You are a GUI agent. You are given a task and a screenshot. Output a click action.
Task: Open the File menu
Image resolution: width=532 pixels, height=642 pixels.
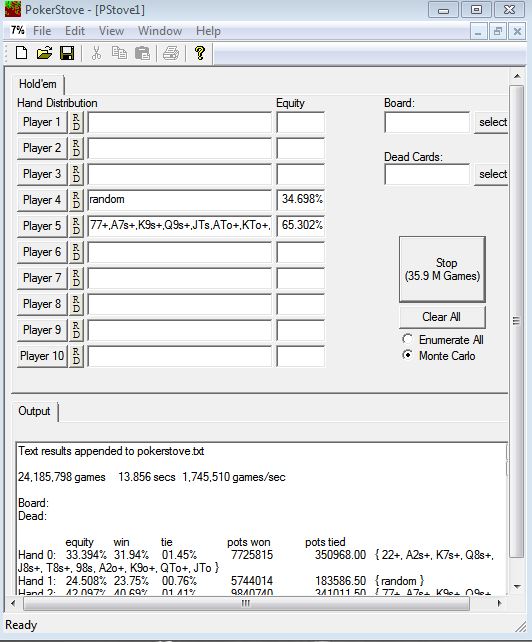click(42, 31)
